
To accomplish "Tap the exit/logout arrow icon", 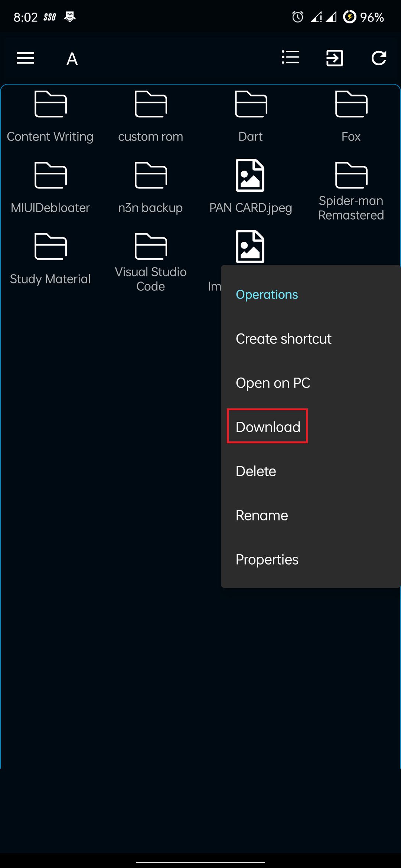I will pos(335,58).
